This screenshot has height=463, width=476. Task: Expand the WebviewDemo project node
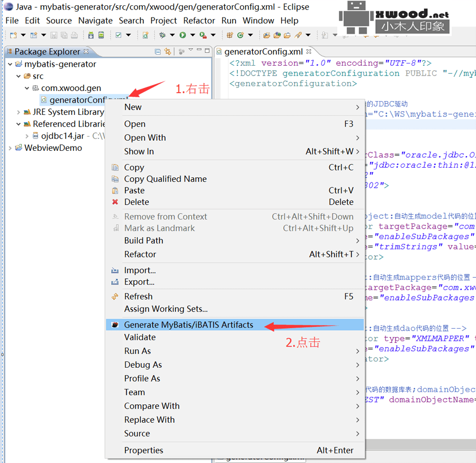point(10,148)
